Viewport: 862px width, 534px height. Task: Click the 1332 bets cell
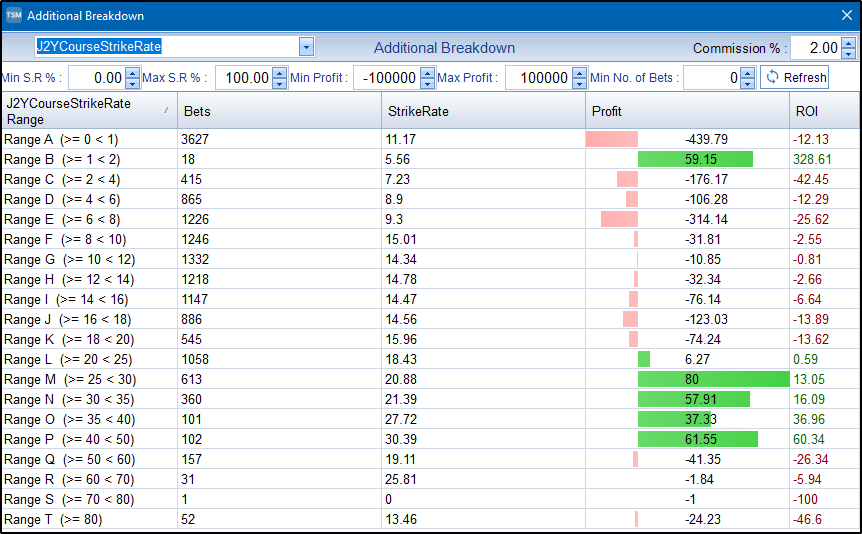coord(279,259)
